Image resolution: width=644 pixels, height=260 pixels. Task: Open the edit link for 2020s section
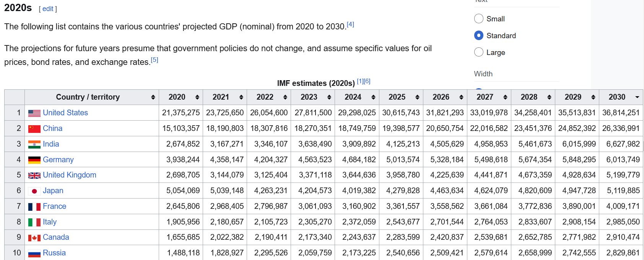click(x=48, y=9)
